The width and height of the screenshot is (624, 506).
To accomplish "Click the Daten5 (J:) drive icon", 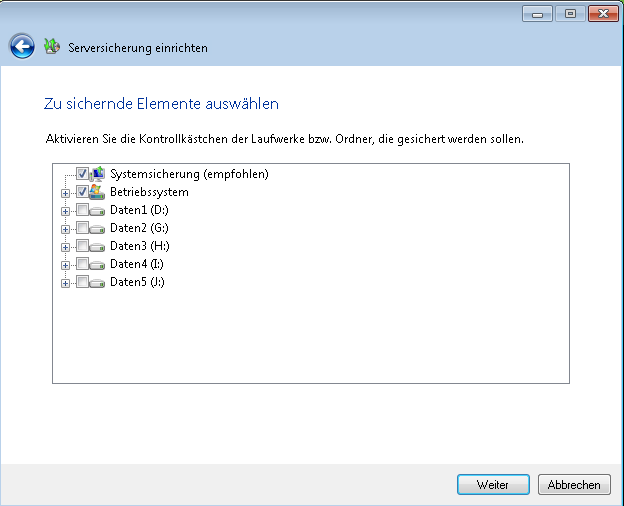I will pos(97,283).
